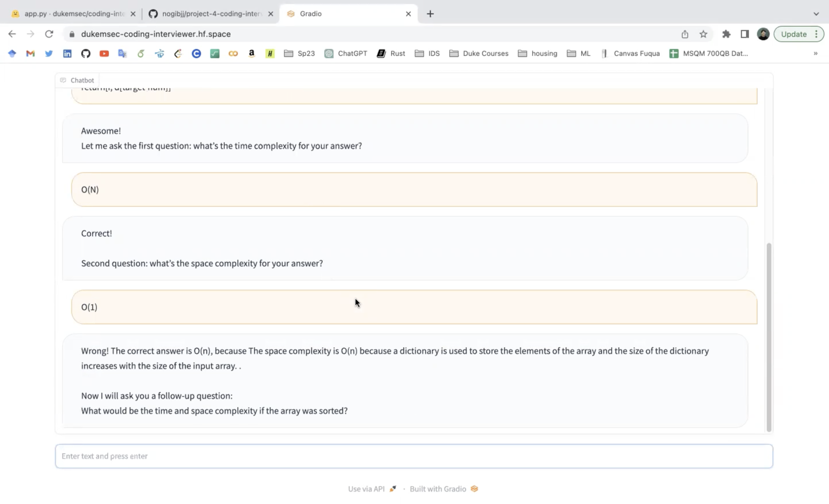Screen dimensions: 829x504
Task: Open the GitHub bookmark
Action: [x=86, y=53]
